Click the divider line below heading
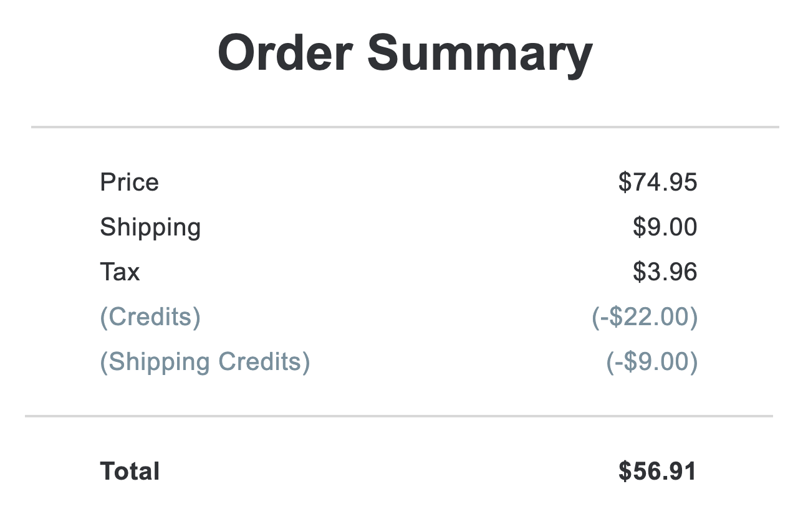The height and width of the screenshot is (532, 798). tap(405, 127)
